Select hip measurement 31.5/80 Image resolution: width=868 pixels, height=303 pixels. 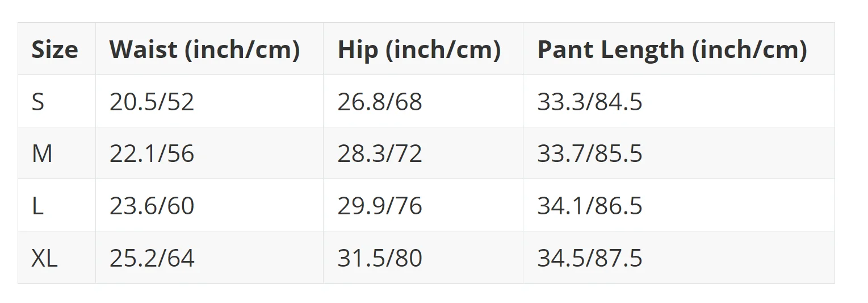tap(380, 258)
